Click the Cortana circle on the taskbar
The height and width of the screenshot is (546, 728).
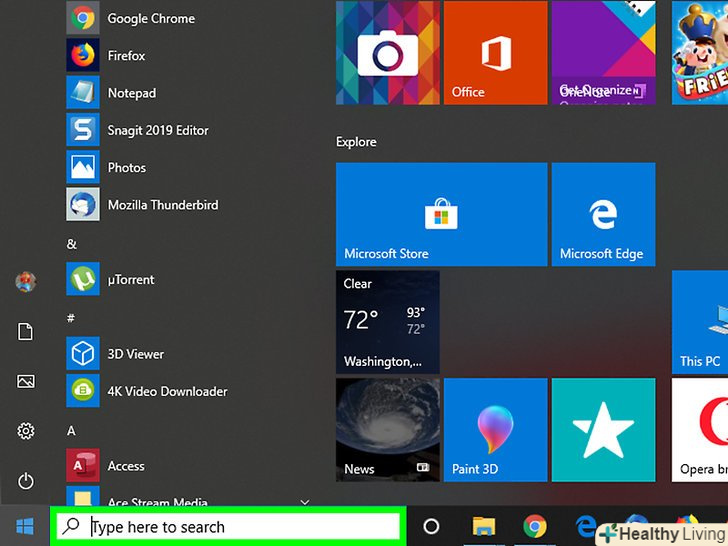coord(432,526)
